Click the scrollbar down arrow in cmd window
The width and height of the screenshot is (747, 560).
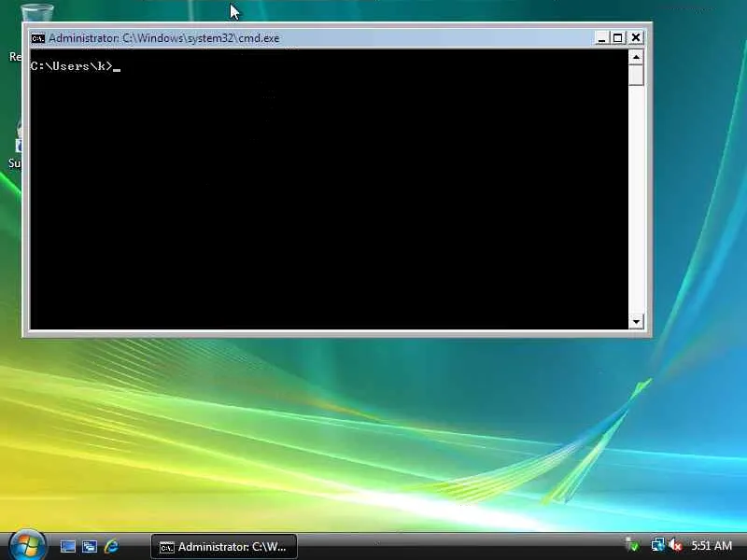pyautogui.click(x=636, y=321)
